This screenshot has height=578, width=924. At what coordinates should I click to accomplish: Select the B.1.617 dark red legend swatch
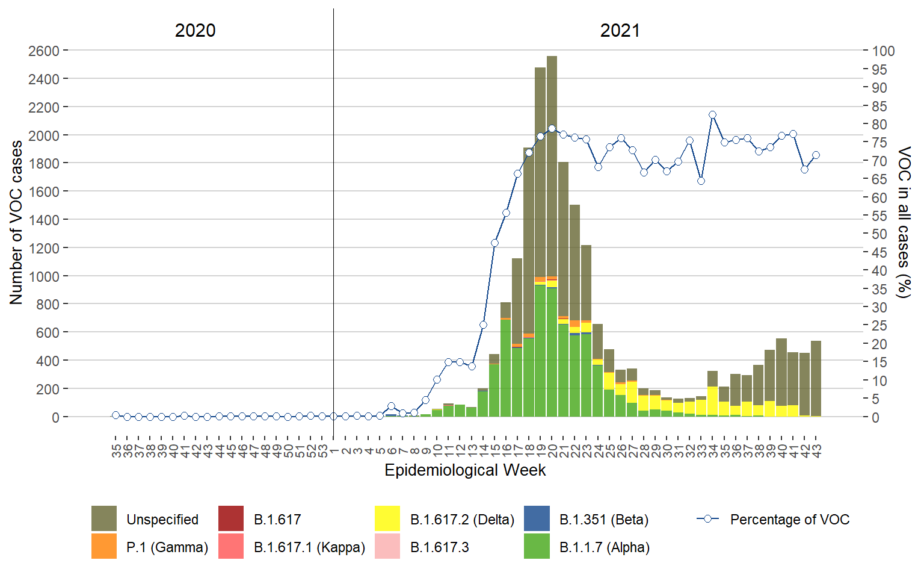click(231, 518)
